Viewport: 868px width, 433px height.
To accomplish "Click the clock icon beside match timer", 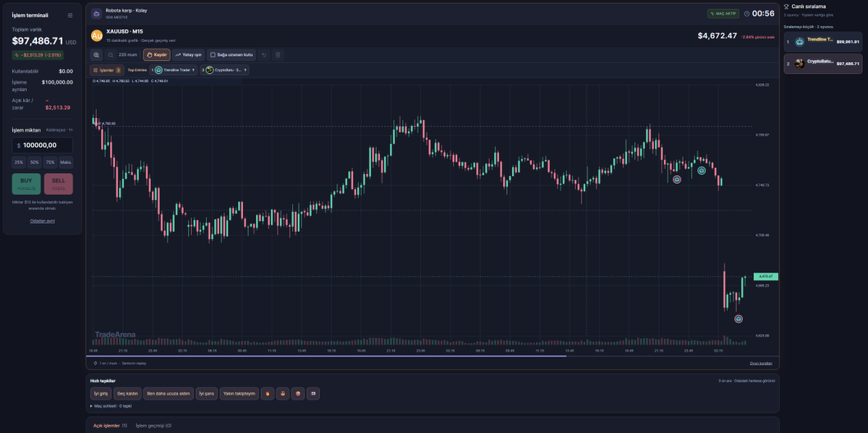I will pyautogui.click(x=746, y=14).
